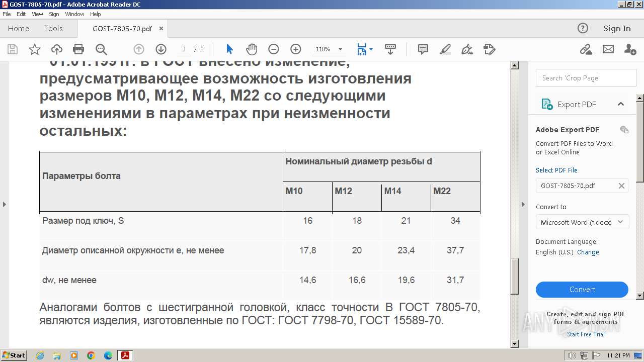Screen dimensions: 644x362
Task: Click the upload to cloud icon
Action: pyautogui.click(x=57, y=49)
